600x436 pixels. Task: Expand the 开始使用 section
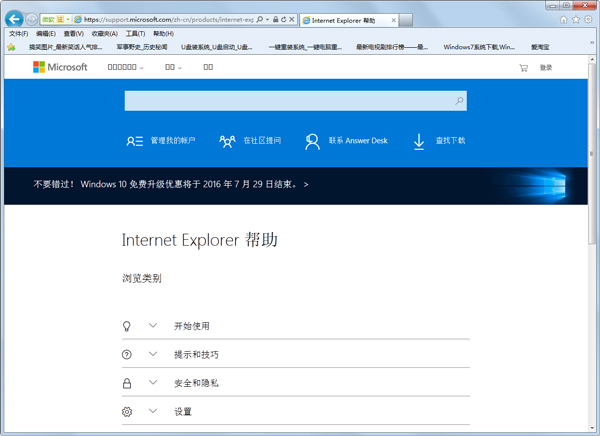click(x=153, y=326)
